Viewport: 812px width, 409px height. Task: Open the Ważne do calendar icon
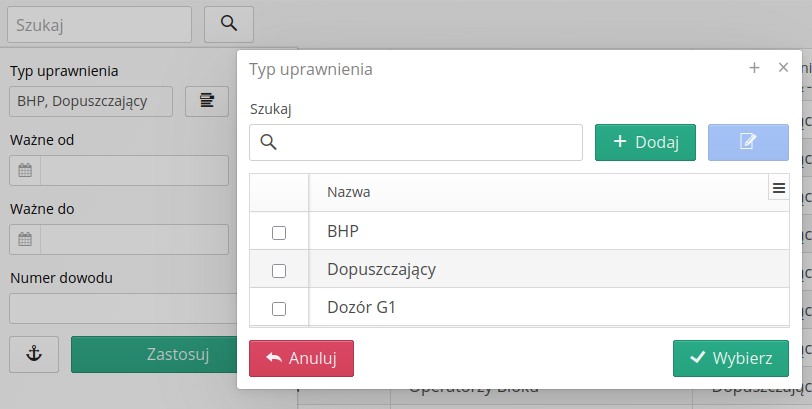(x=25, y=239)
